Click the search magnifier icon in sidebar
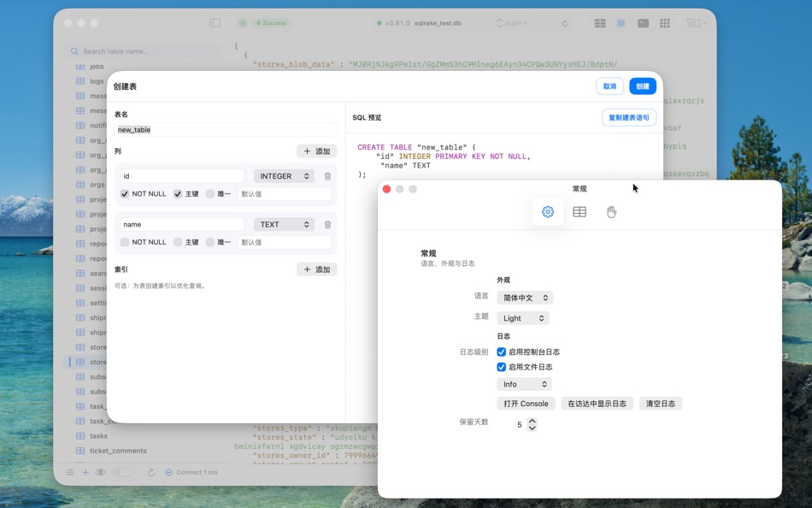 pos(74,51)
